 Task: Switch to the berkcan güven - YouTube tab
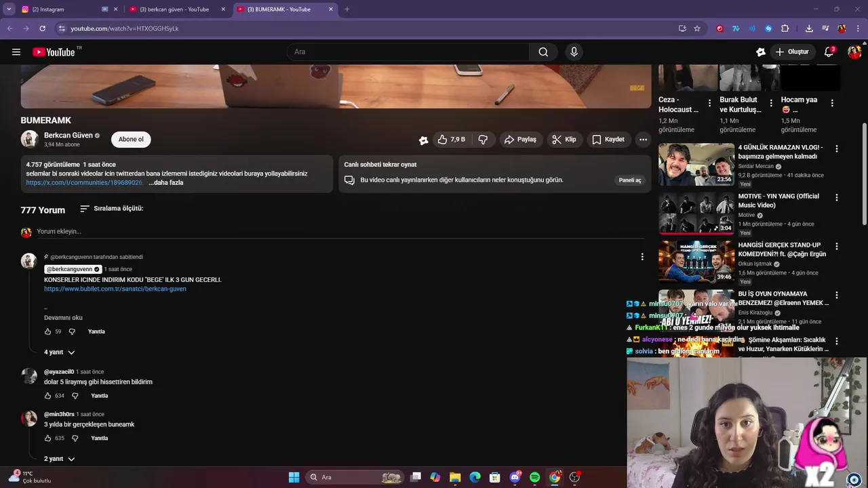click(178, 9)
